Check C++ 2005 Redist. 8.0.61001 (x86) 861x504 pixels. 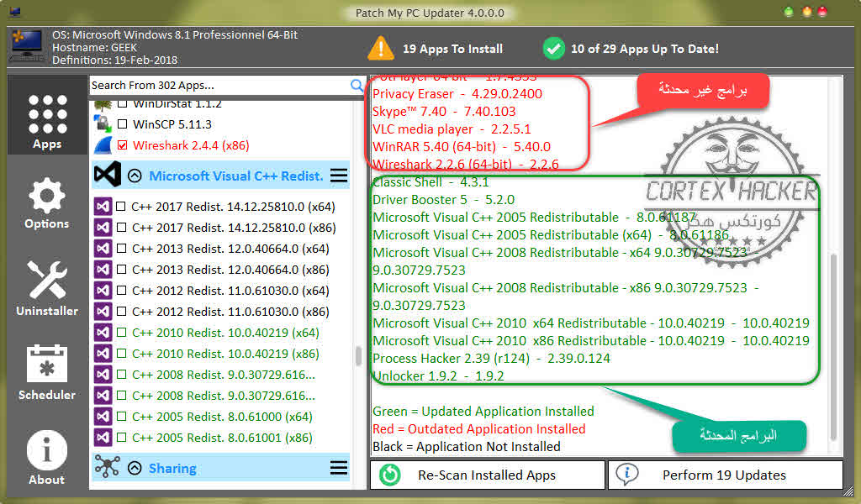pos(121,438)
